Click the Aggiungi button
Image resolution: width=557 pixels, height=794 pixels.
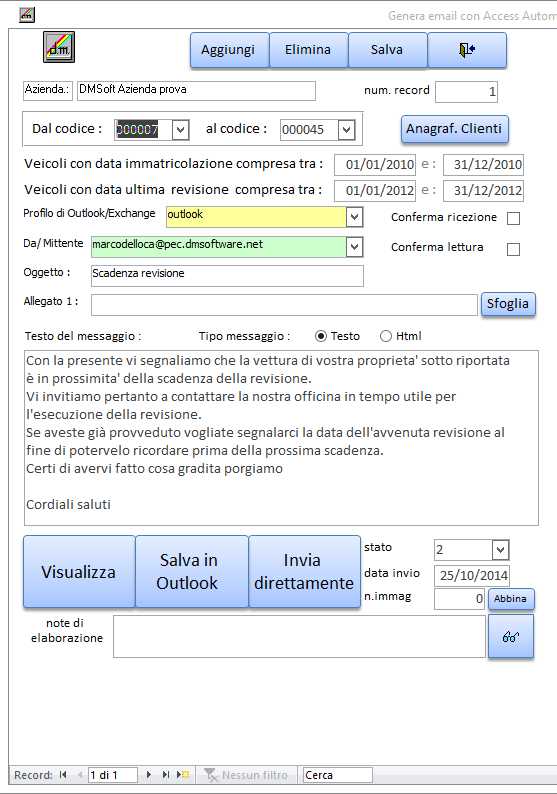(x=229, y=50)
